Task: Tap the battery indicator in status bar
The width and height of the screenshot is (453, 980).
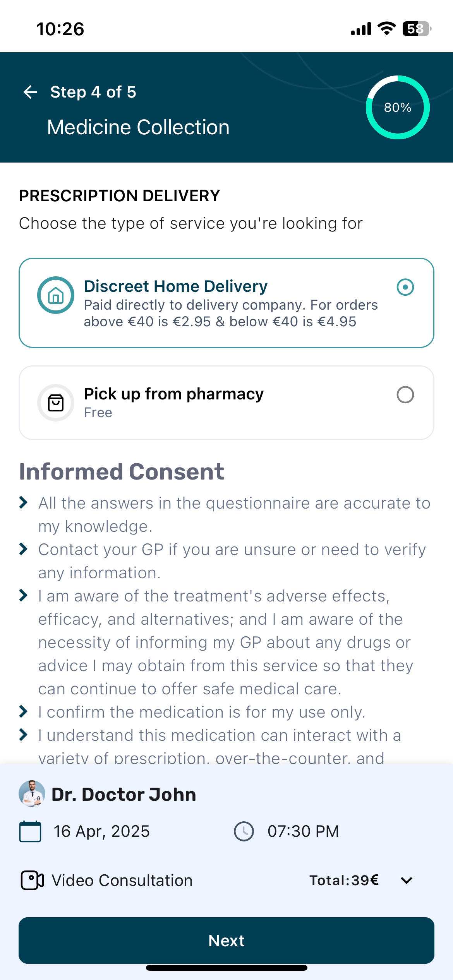Action: click(x=417, y=29)
